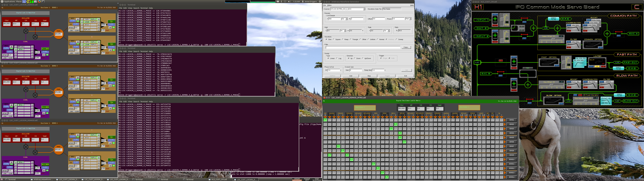Image resolution: width=644 pixels, height=181 pixels.
Task: Click the green plus icon beside INPUT 2
Action: [495, 35]
